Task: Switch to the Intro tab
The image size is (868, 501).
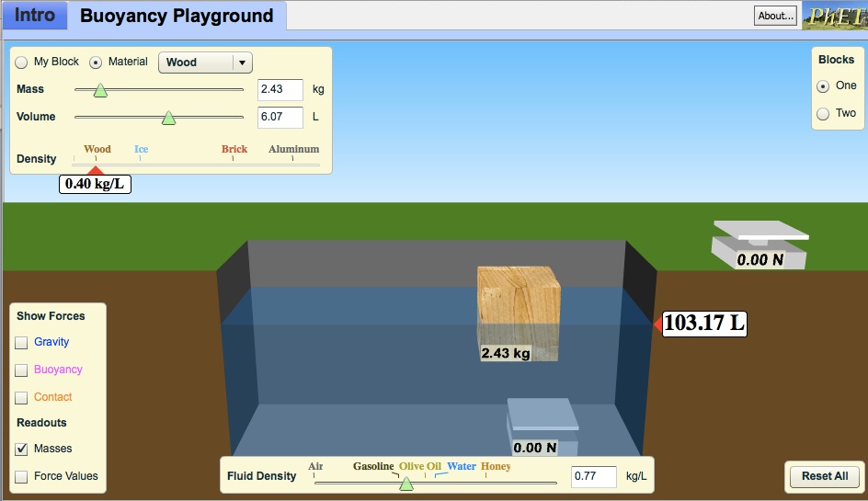Action: pyautogui.click(x=34, y=15)
